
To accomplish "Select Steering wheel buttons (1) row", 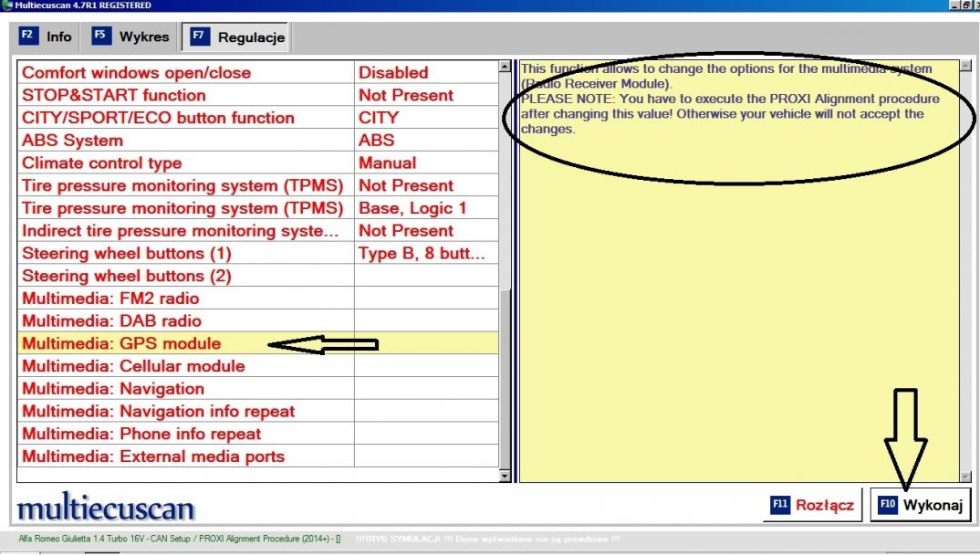I will [257, 253].
